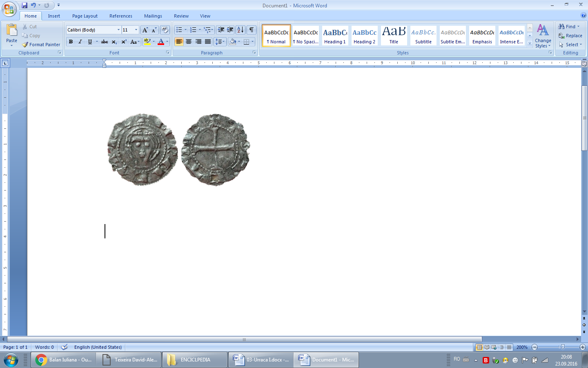588x368 pixels.
Task: Click the zoom slider handle
Action: click(563, 347)
